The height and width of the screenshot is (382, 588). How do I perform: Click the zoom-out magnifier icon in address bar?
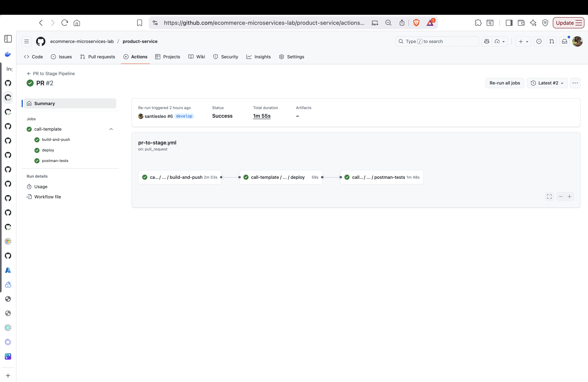pyautogui.click(x=388, y=23)
